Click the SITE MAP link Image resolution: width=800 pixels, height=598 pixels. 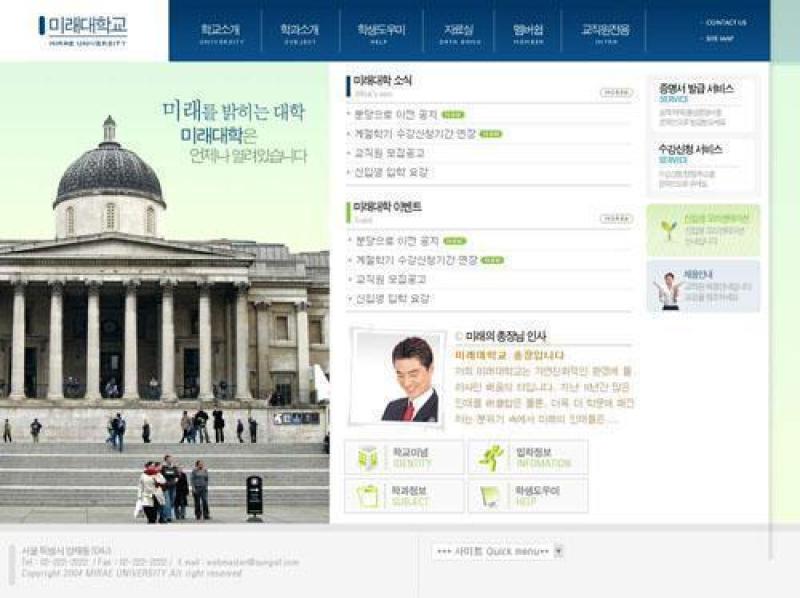(720, 38)
